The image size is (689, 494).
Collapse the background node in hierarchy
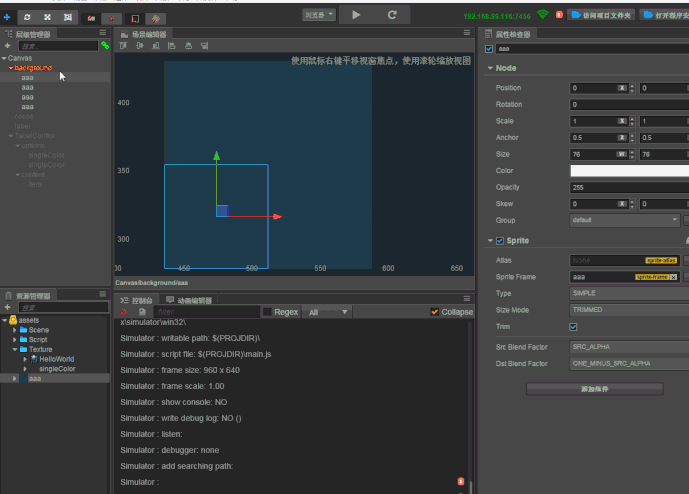tap(11, 68)
